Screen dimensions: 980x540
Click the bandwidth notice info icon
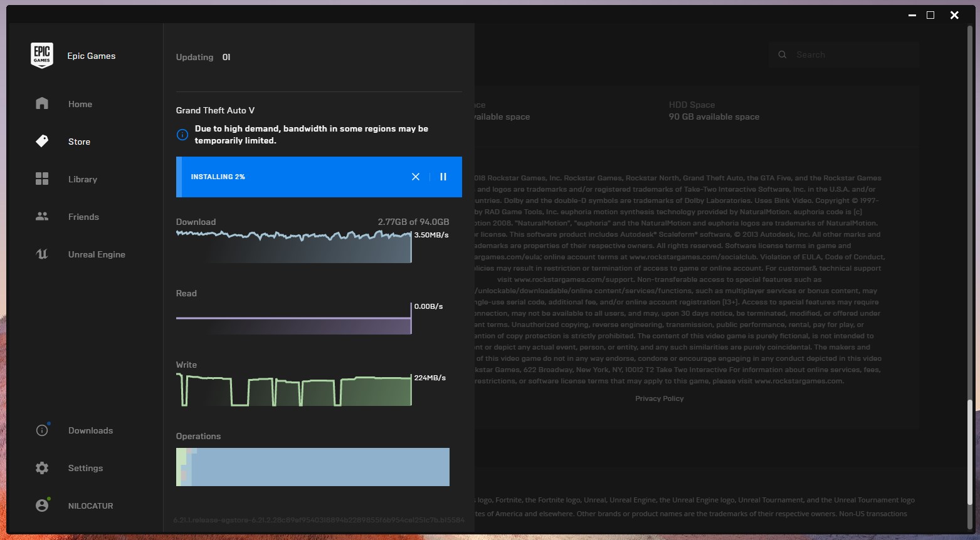click(x=182, y=135)
